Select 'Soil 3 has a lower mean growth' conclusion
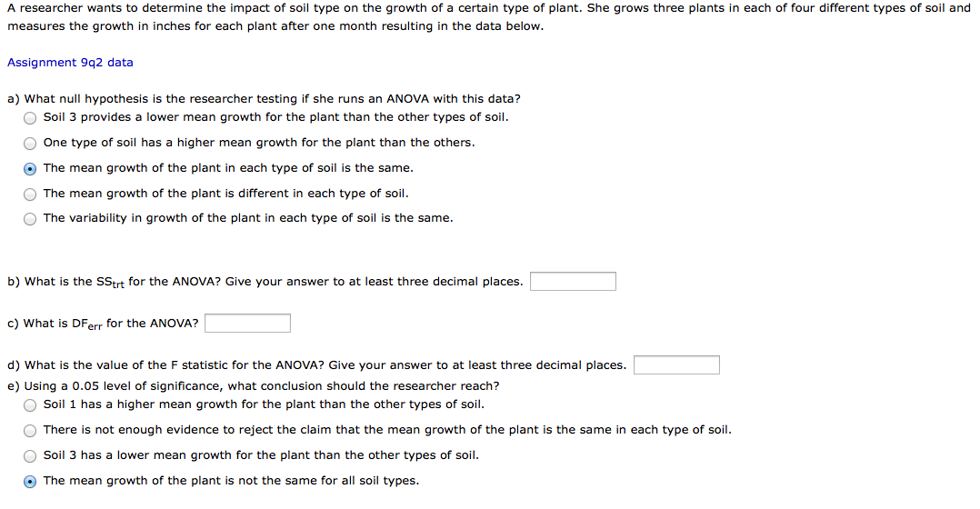 click(30, 456)
